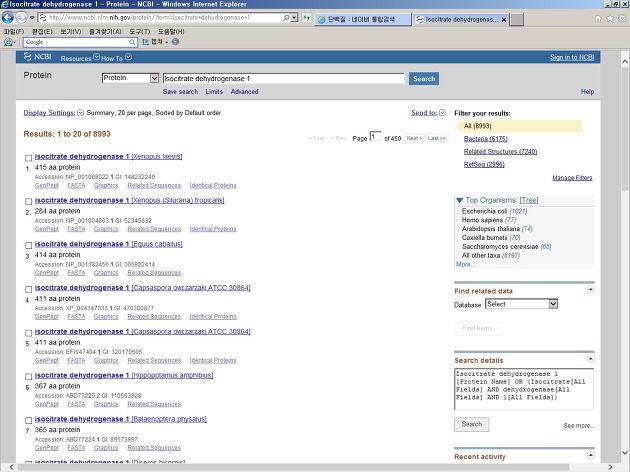Image resolution: width=630 pixels, height=472 pixels.
Task: Click the NCBI logo in the header
Action: (x=37, y=57)
